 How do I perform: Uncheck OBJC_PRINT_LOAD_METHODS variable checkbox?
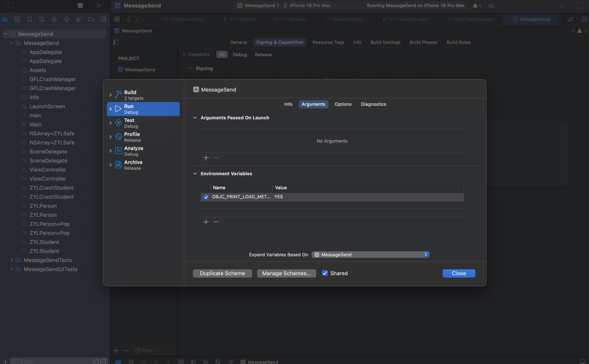tap(206, 197)
